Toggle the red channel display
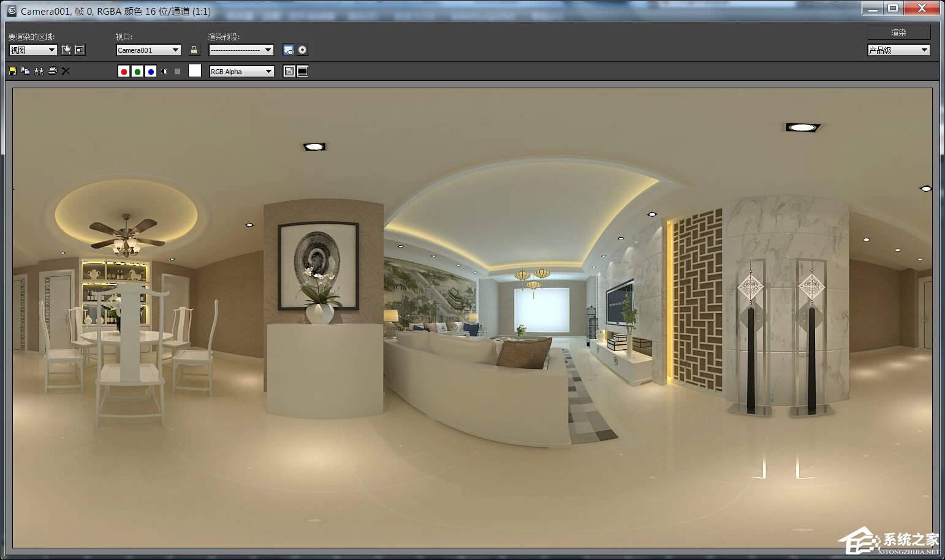 pyautogui.click(x=123, y=71)
